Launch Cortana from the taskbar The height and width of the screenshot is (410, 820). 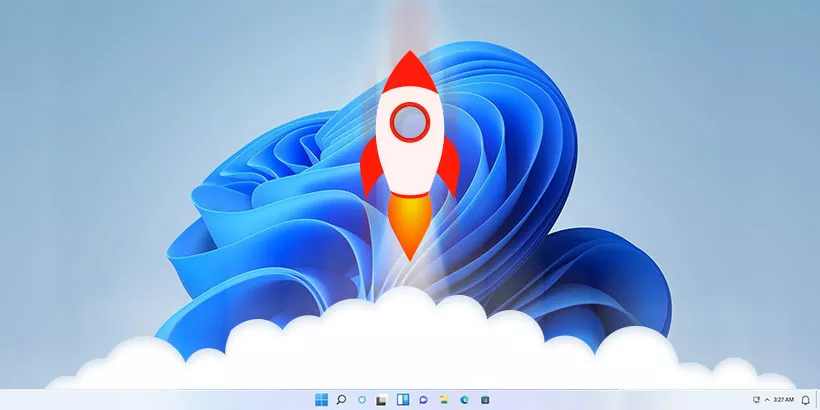point(361,400)
